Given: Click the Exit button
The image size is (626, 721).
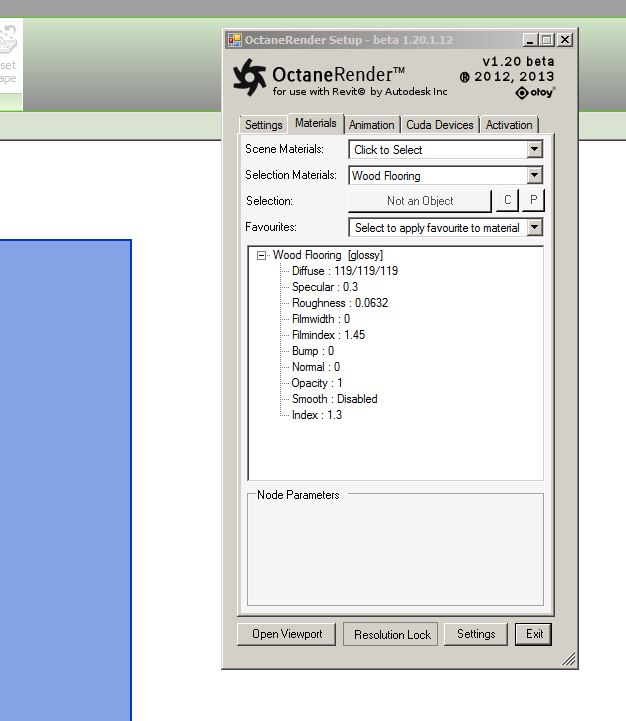Looking at the screenshot, I should click(534, 634).
